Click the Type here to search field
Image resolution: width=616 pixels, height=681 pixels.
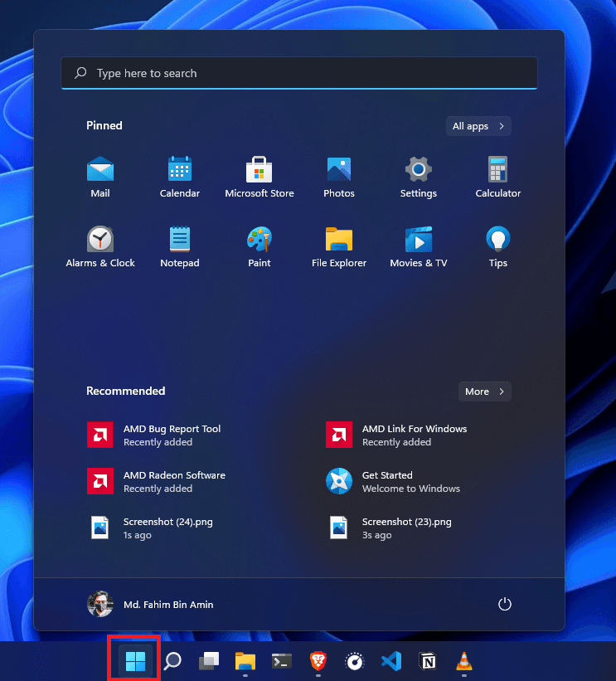click(299, 73)
